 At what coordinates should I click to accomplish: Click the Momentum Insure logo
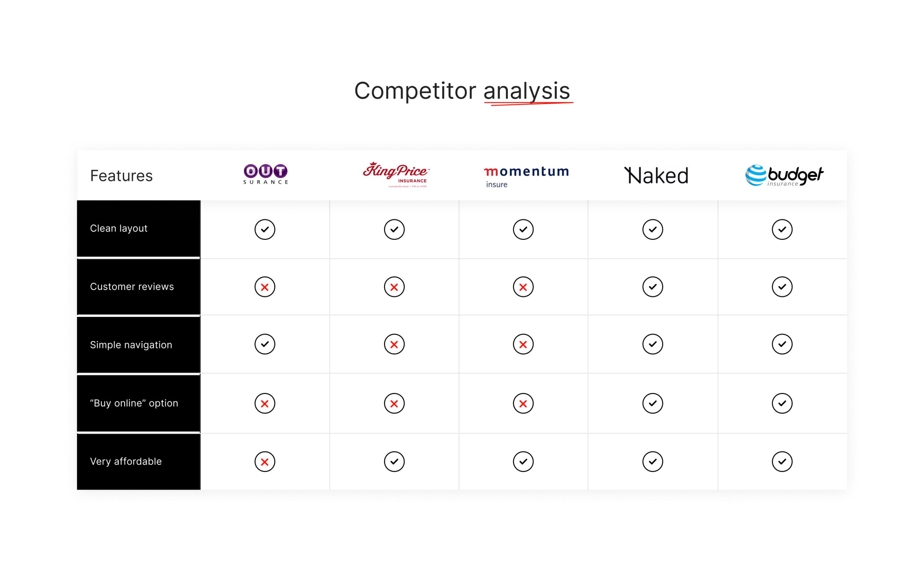click(x=526, y=176)
